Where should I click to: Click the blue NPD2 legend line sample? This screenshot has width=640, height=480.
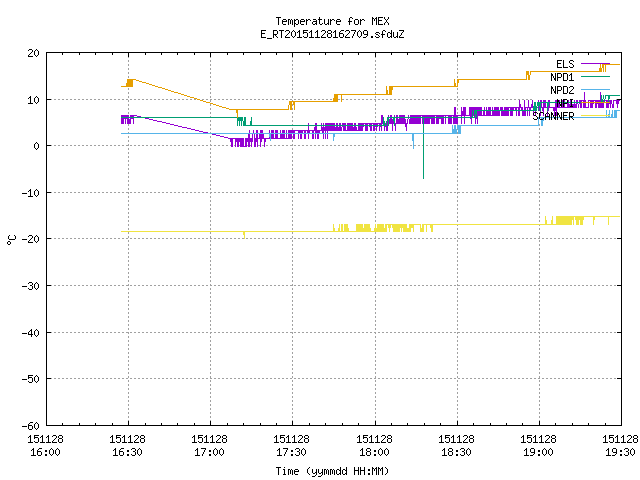pyautogui.click(x=595, y=89)
